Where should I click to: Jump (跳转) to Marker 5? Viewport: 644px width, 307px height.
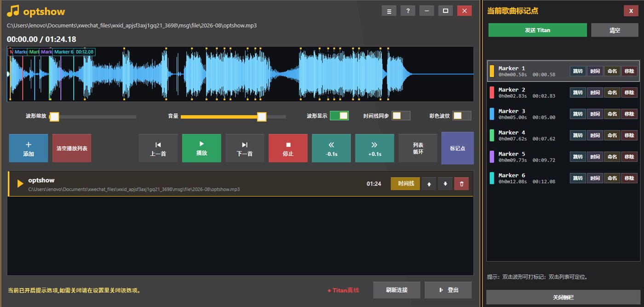578,157
